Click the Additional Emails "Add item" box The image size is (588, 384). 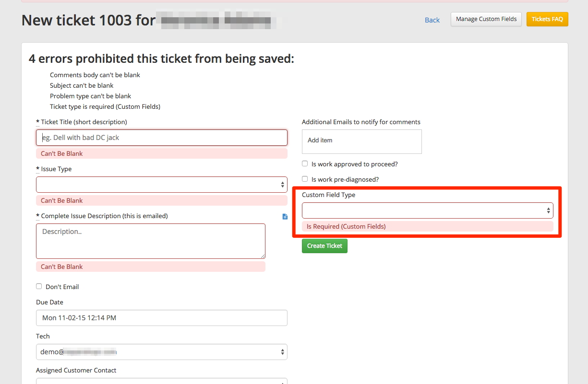(361, 141)
